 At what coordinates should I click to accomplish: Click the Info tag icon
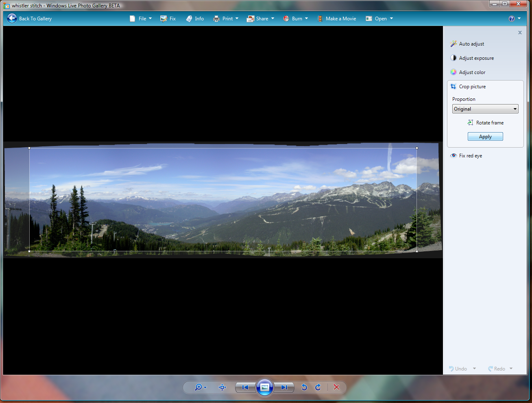point(189,19)
